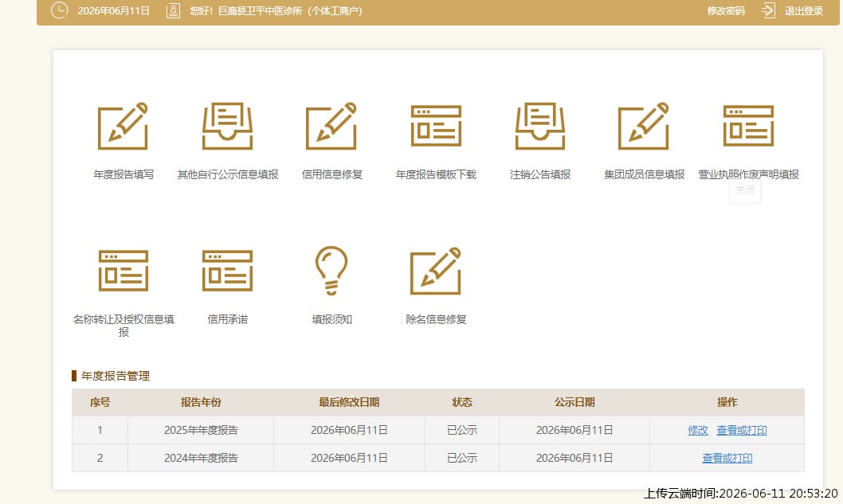Click the 年度报告填写 label

(124, 174)
